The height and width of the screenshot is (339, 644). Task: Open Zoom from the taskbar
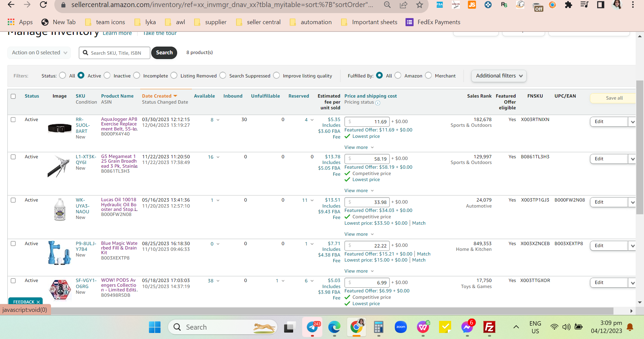401,327
